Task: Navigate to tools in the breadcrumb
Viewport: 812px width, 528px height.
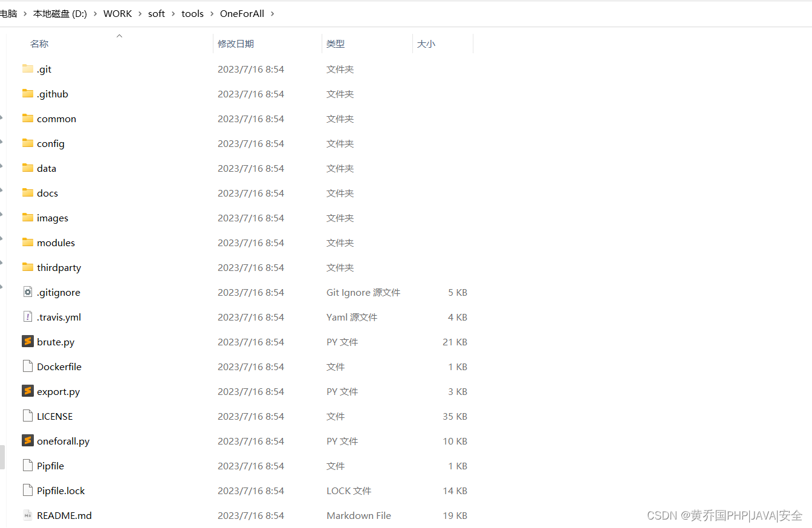Action: [x=192, y=13]
